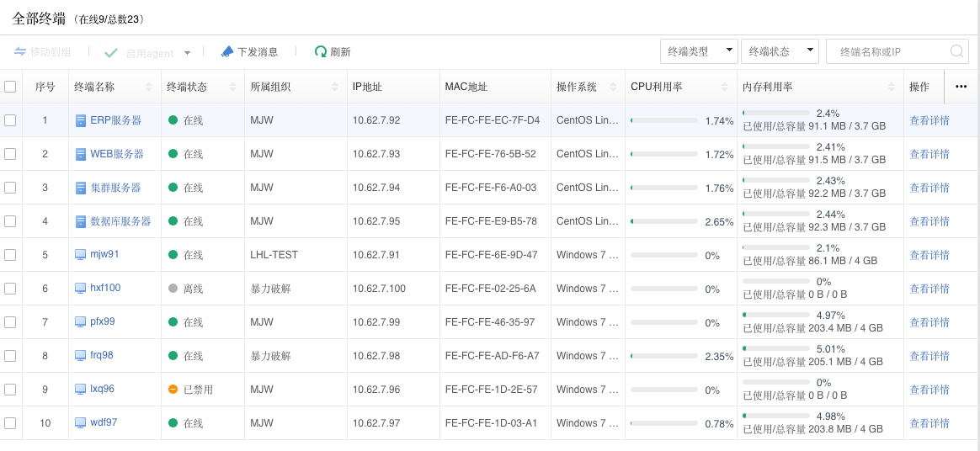This screenshot has width=980, height=451.
Task: Click the CPU usage bar for frq98
Action: point(664,356)
